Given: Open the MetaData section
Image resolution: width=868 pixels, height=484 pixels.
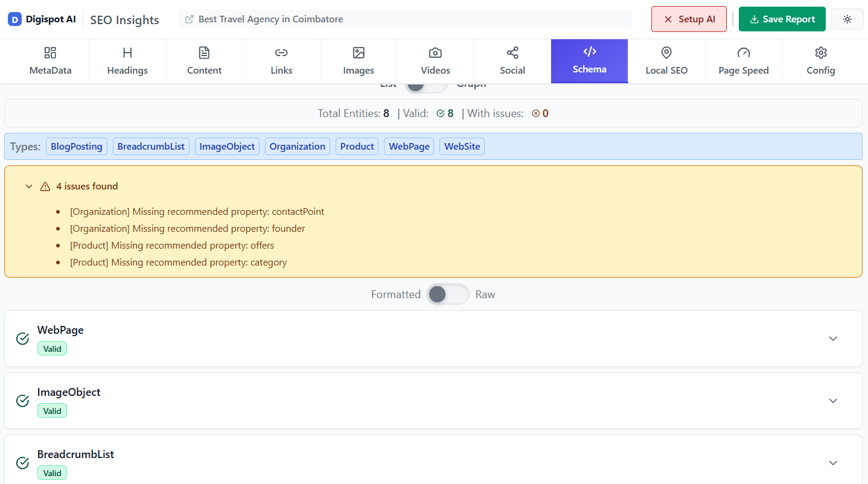Looking at the screenshot, I should click(x=50, y=60).
